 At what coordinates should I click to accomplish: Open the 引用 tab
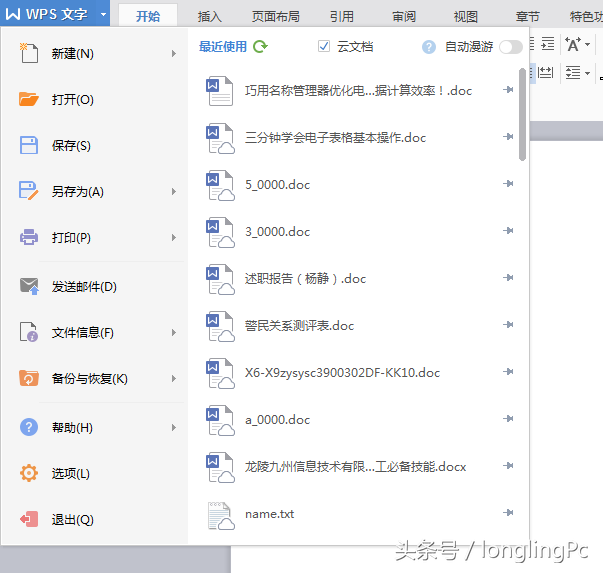(x=341, y=16)
